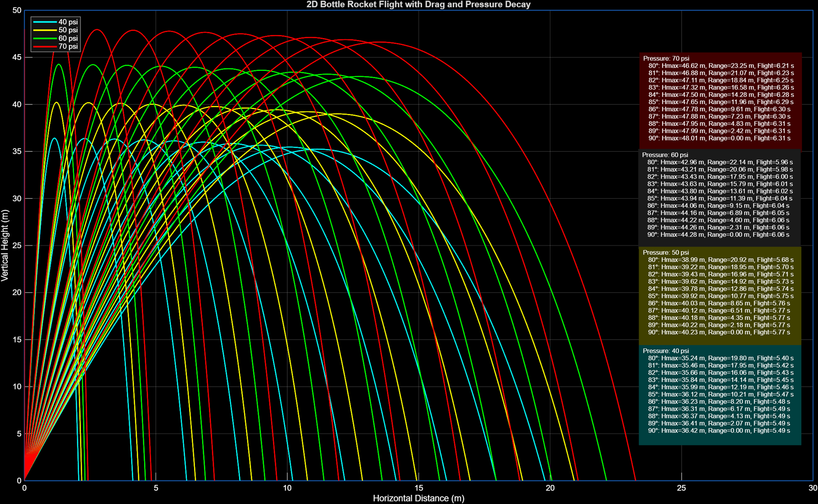Screen dimensions: 818x504
Task: Click the y-axis tick label '50'
Action: pyautogui.click(x=17, y=10)
